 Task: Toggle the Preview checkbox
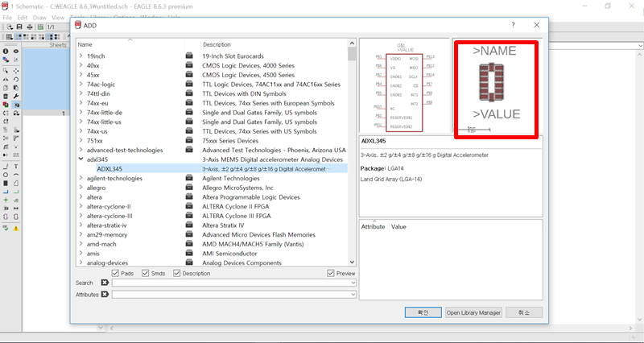331,273
